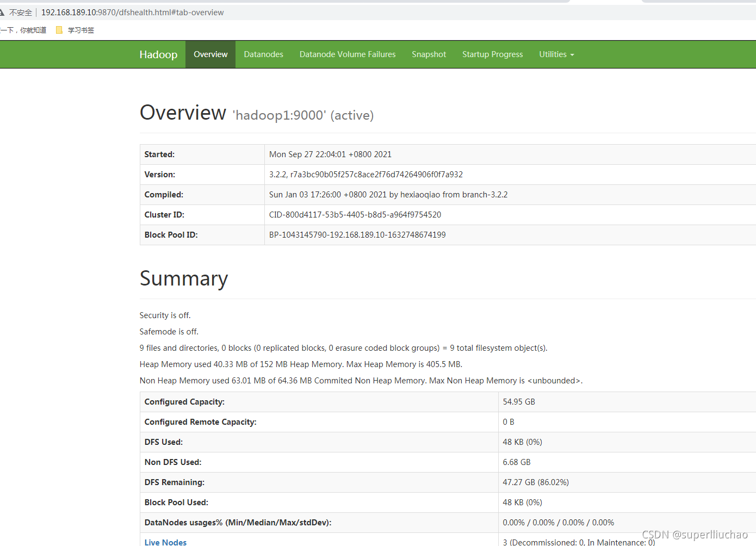Click the address bar URL
Screen dimensions: 756x546
pyautogui.click(x=132, y=12)
